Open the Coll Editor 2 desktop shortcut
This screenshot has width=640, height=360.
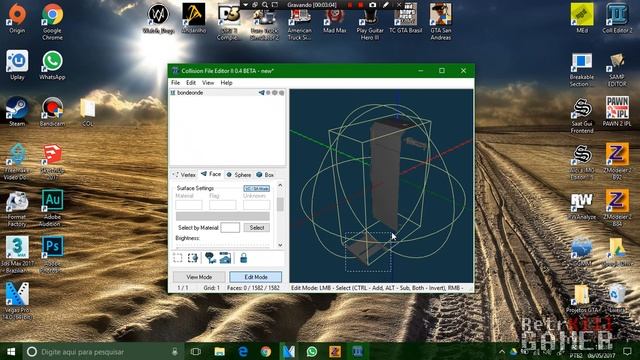[617, 18]
